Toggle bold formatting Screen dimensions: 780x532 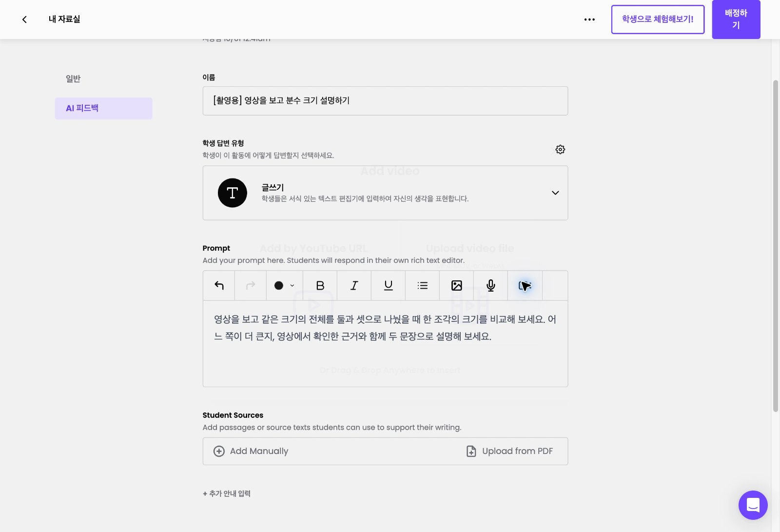[x=320, y=286]
